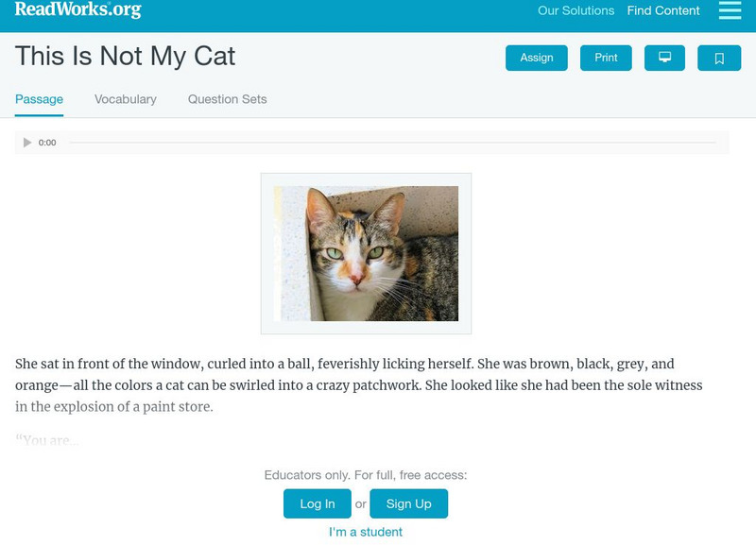Screen dimensions: 756x545
Task: Click the ReadWorks.org logo
Action: pos(78,10)
